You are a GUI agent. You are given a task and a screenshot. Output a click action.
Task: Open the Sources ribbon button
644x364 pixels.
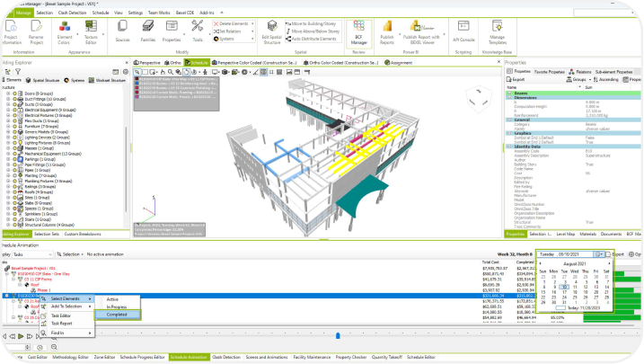point(122,31)
